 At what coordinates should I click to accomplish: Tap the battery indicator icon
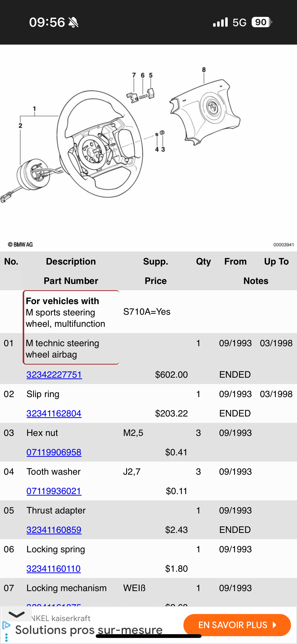[x=262, y=22]
